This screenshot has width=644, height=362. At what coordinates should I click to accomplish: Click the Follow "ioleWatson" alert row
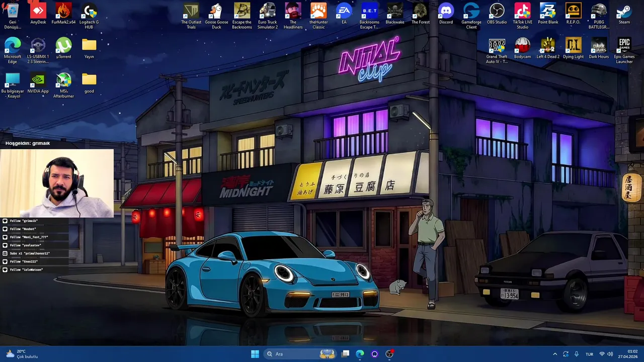(33, 269)
